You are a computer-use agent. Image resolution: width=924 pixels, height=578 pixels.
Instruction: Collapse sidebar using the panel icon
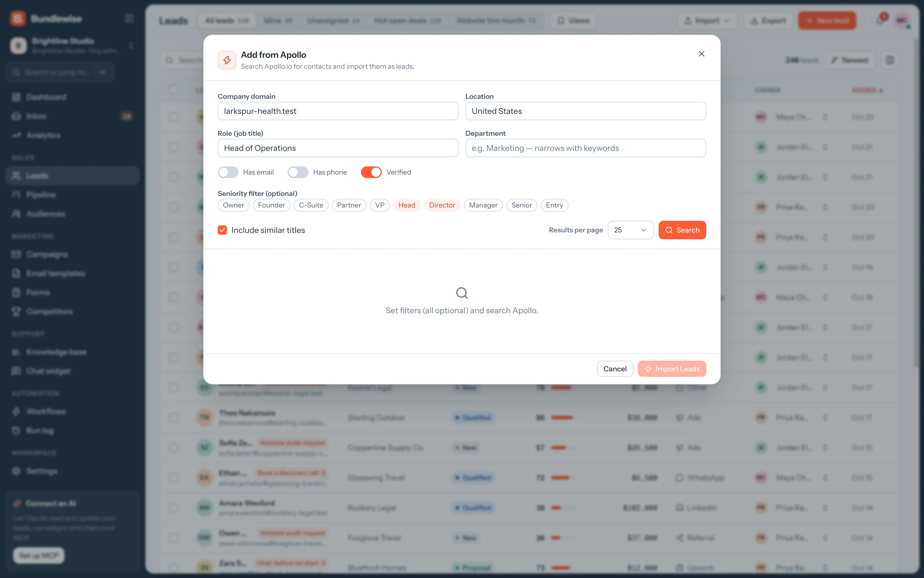(x=129, y=18)
